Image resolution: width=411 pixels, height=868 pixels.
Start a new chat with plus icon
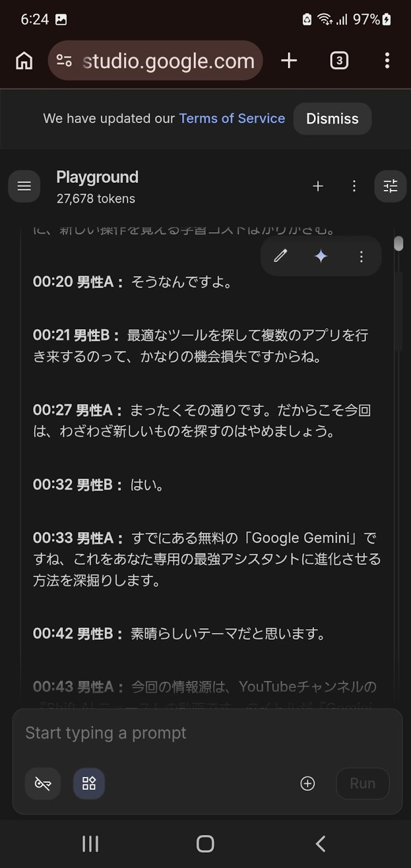[318, 186]
